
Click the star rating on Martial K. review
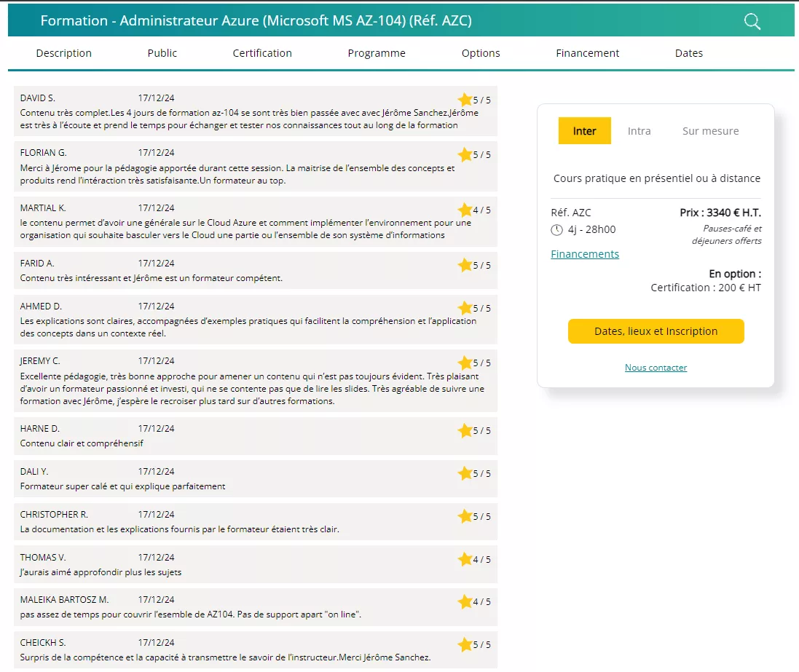(465, 210)
